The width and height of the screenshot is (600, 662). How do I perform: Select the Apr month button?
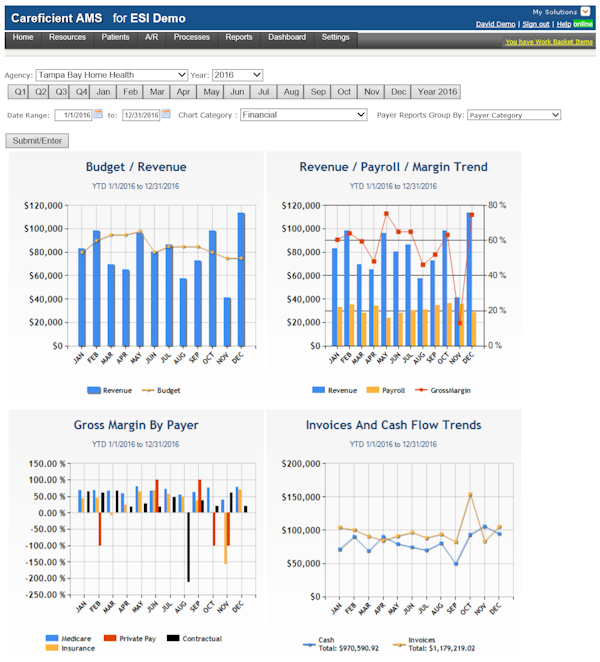pos(183,92)
